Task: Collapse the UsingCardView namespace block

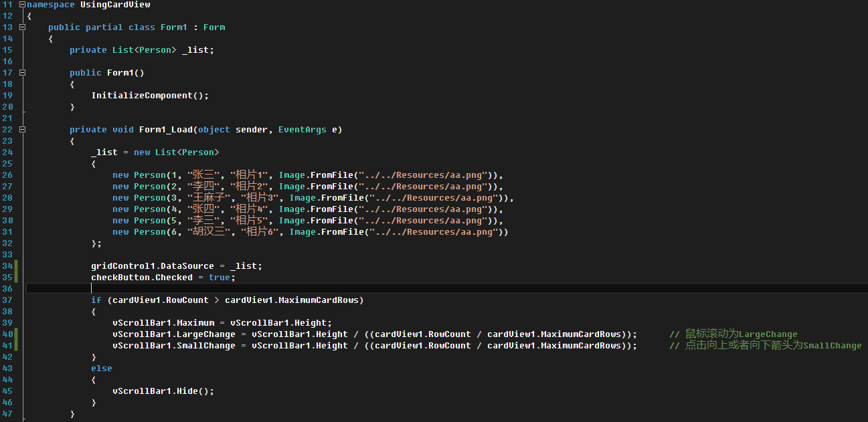Action: (23, 5)
